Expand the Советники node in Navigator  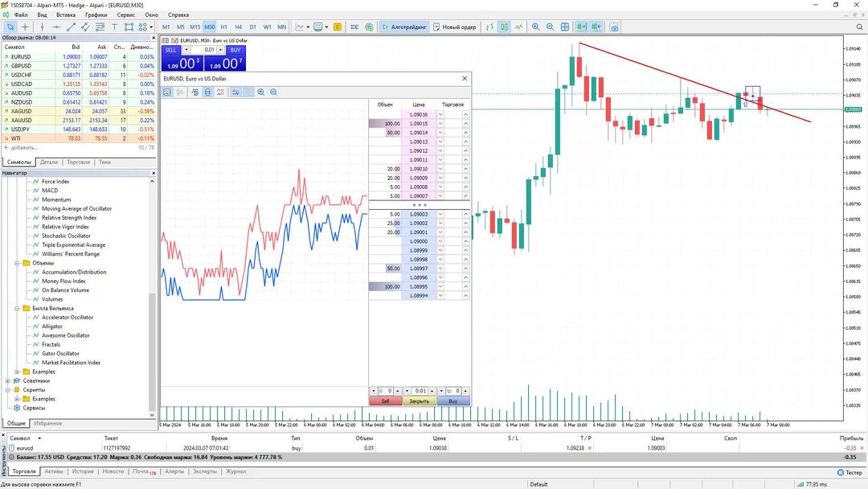pyautogui.click(x=8, y=381)
